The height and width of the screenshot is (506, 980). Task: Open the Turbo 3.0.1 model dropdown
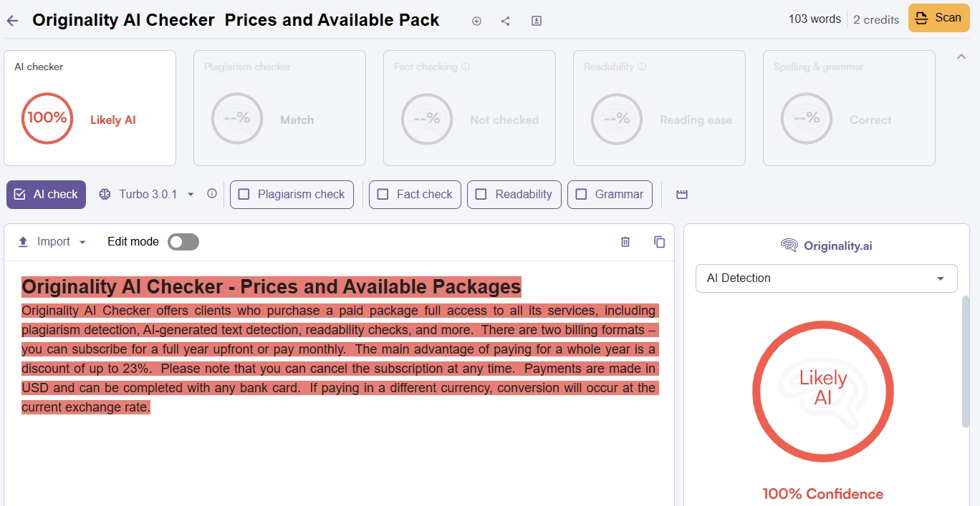(148, 195)
